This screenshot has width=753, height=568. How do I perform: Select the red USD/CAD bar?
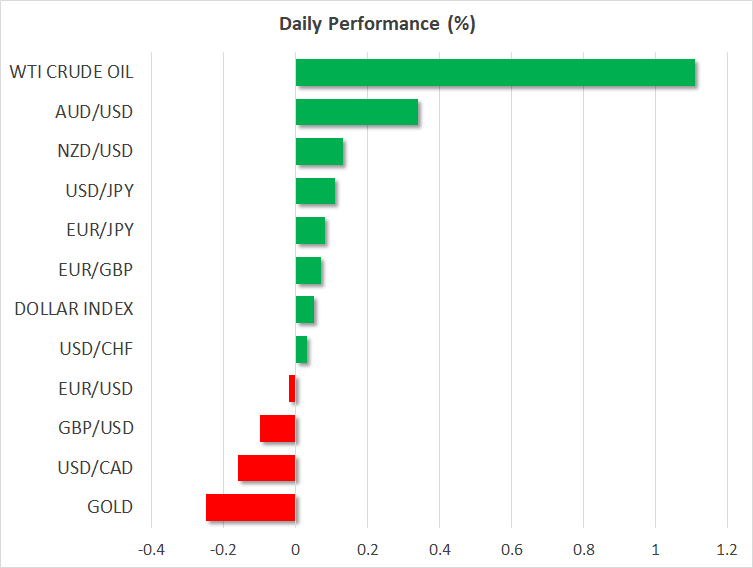(266, 468)
